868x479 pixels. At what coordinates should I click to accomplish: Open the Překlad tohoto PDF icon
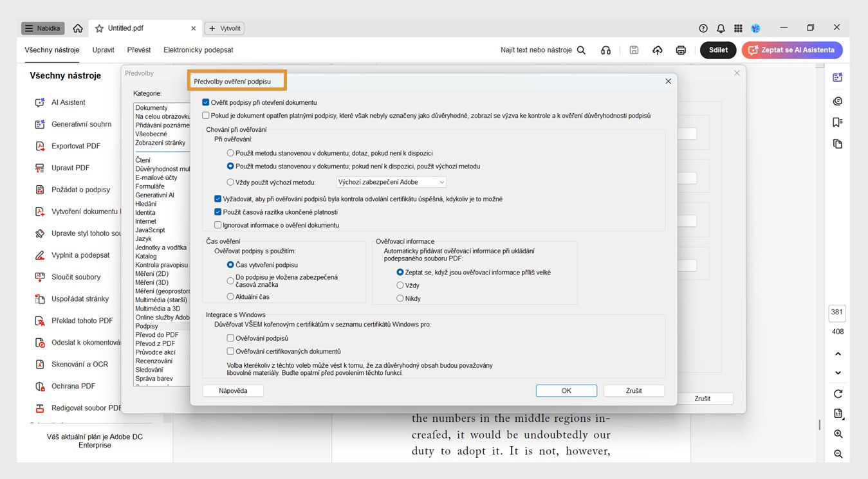[40, 321]
